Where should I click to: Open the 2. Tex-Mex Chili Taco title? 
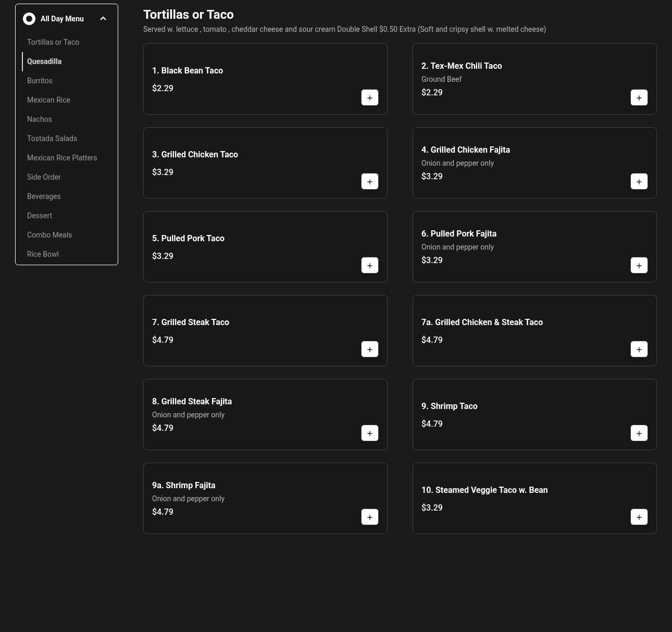(462, 66)
